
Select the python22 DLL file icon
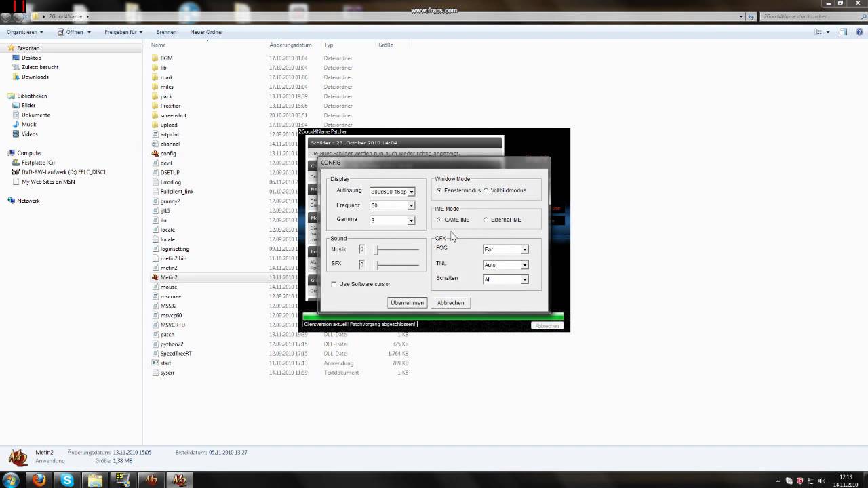point(155,344)
